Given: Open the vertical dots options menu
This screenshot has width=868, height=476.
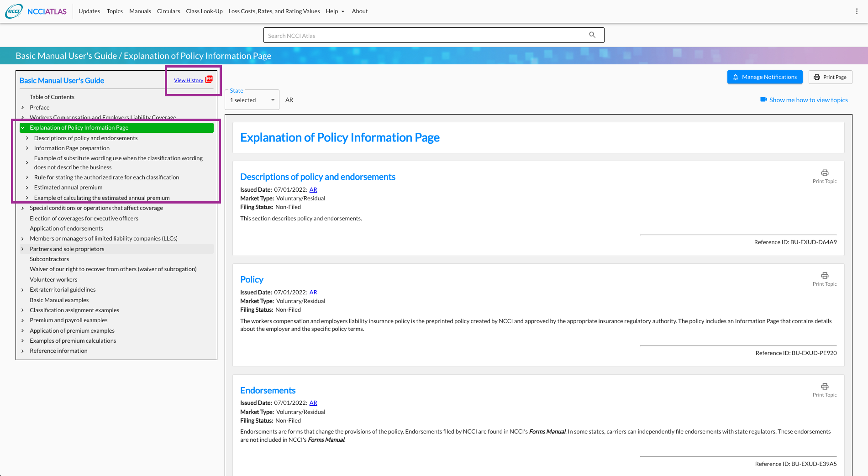Looking at the screenshot, I should (x=857, y=11).
